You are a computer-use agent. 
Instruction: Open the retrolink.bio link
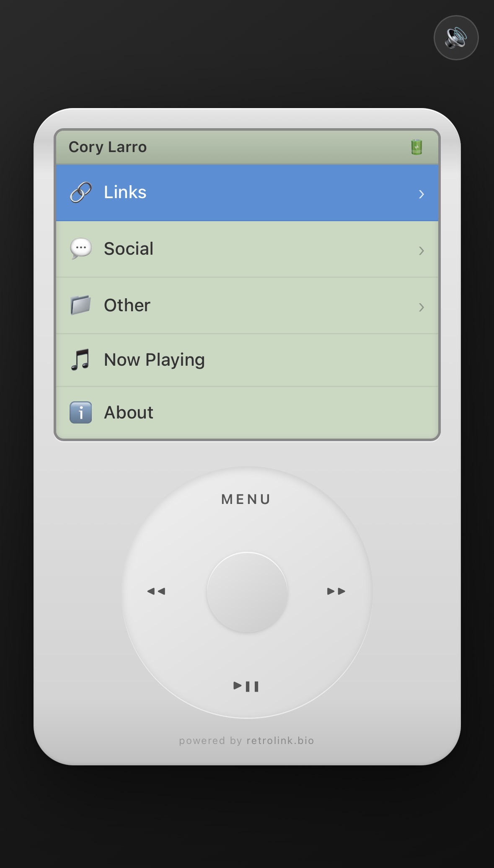[280, 741]
